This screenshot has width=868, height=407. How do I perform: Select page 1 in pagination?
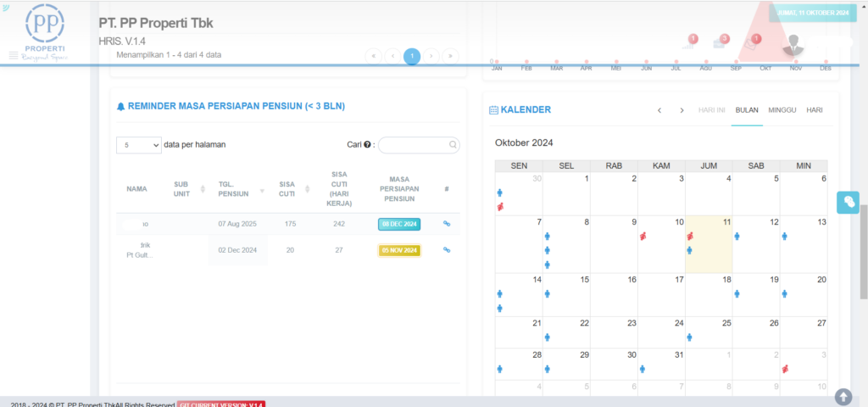tap(412, 56)
